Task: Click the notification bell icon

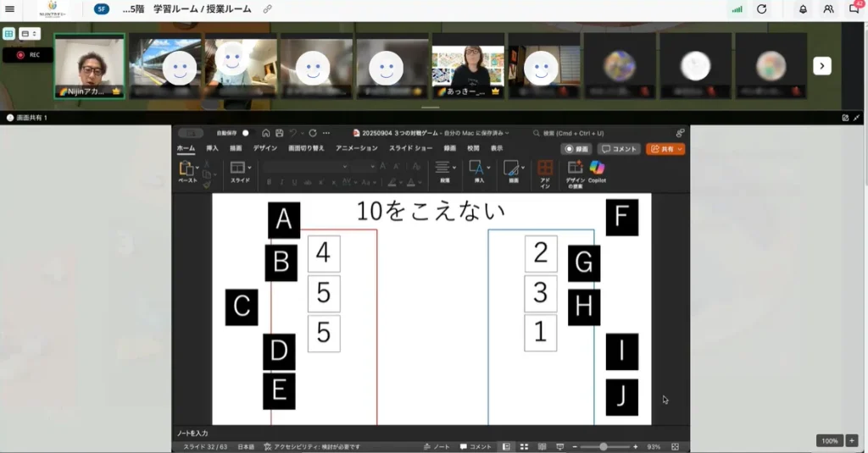Action: pyautogui.click(x=802, y=9)
